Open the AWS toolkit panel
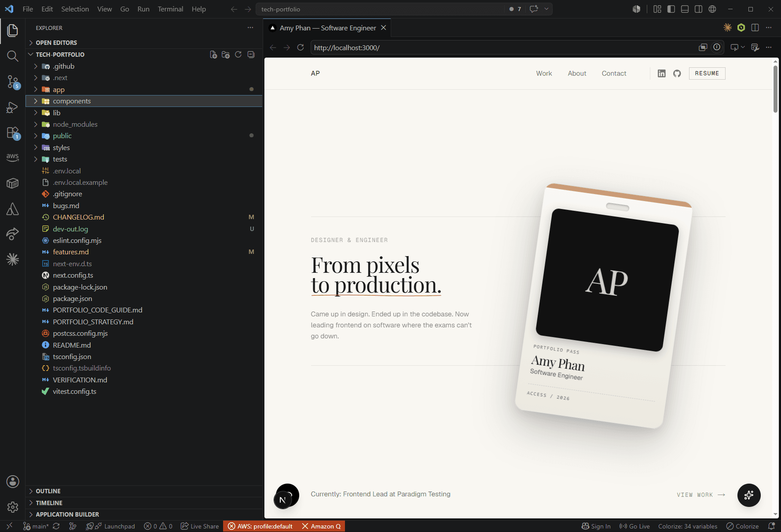The image size is (781, 532). coord(12,157)
